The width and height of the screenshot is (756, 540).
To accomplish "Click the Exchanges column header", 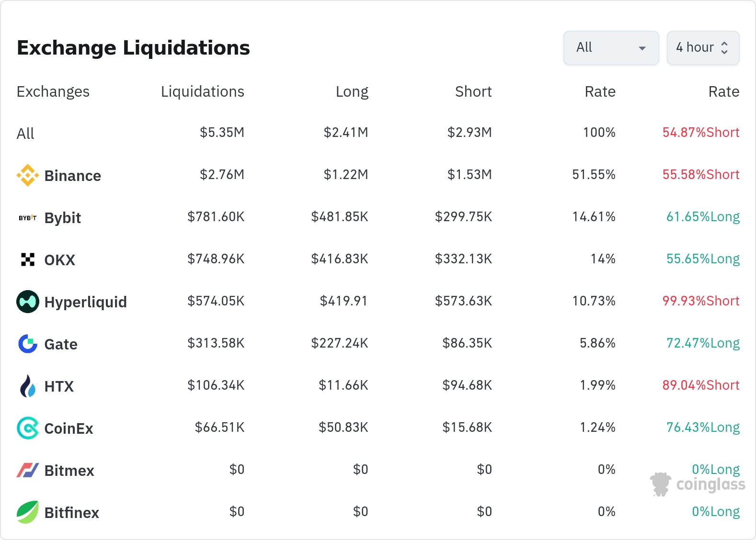I will pos(53,91).
